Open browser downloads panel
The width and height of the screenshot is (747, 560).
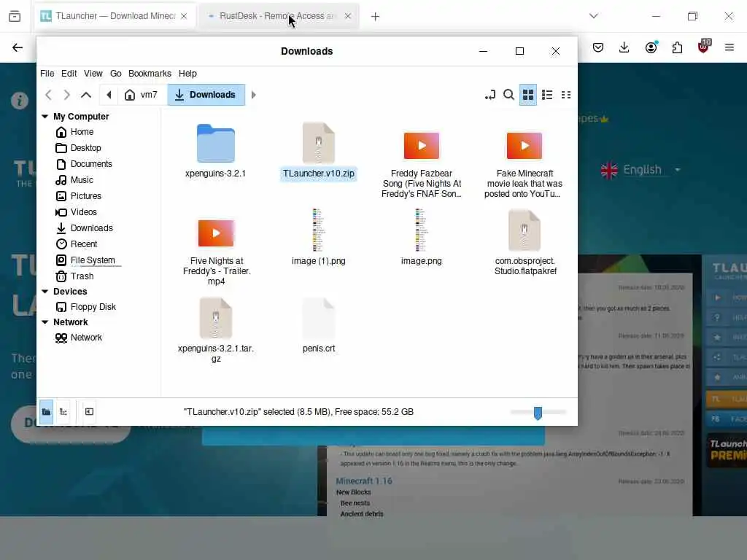[624, 47]
